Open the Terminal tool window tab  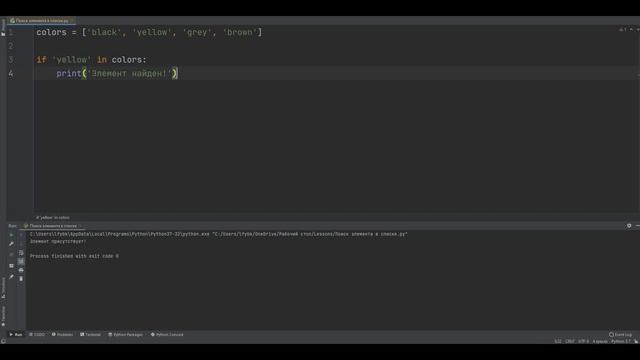click(x=90, y=335)
